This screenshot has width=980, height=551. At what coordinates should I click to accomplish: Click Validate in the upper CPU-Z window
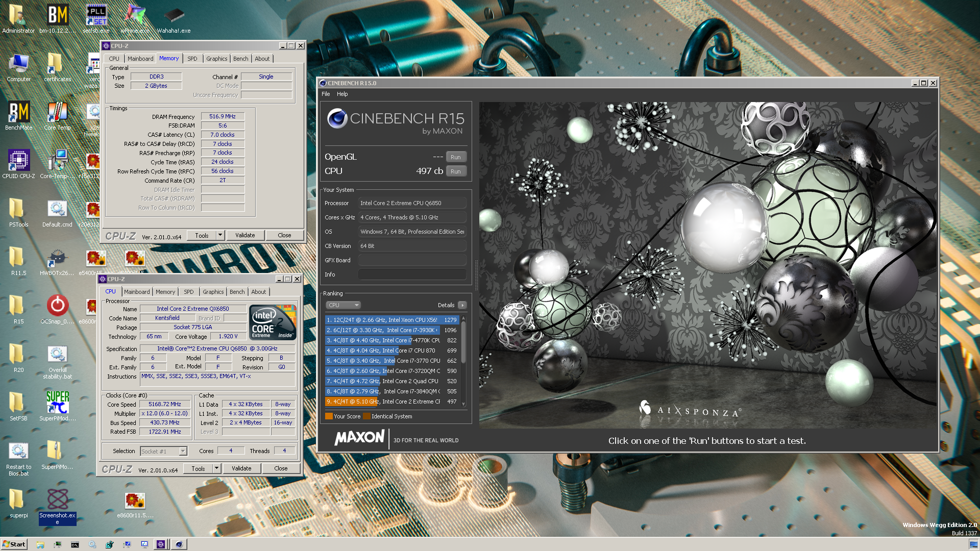pyautogui.click(x=245, y=235)
